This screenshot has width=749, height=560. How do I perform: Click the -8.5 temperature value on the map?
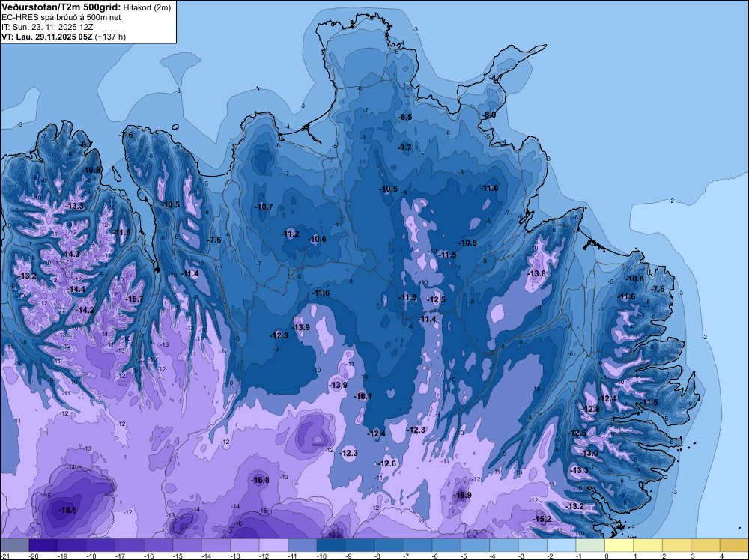(405, 117)
